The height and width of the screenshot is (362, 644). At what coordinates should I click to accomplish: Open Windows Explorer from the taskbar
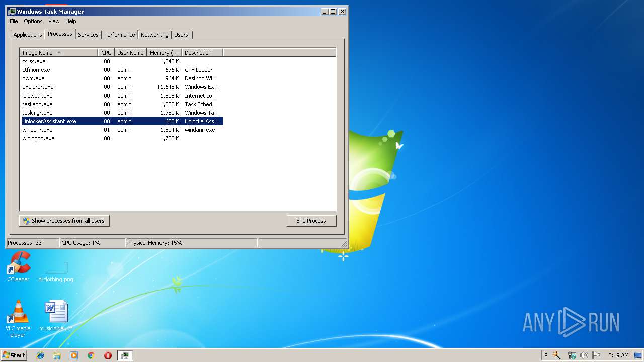[x=57, y=355]
